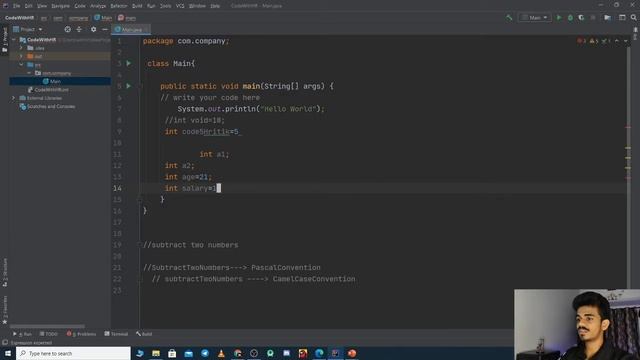Open the Structure side tool tab
Viewport: 640px width, 360px height.
click(5, 273)
